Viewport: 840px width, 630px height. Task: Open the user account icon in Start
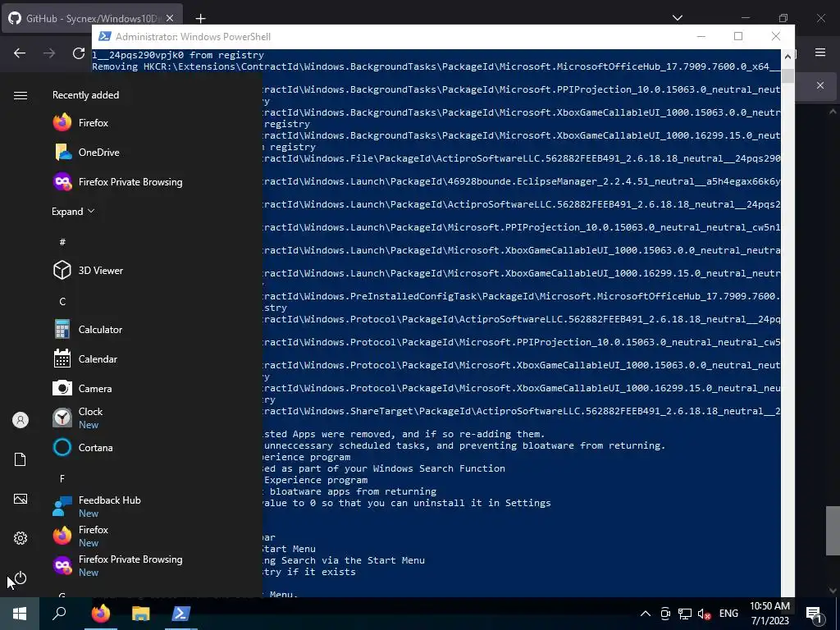[21, 419]
